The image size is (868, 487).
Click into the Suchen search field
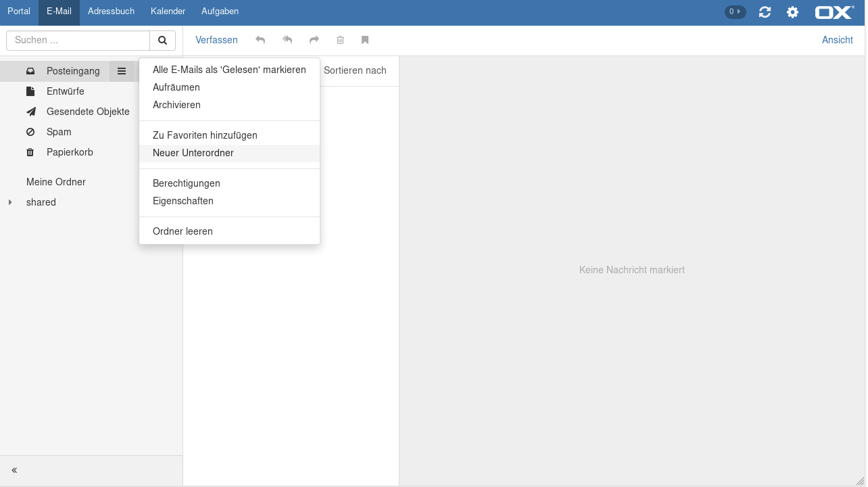(x=78, y=41)
